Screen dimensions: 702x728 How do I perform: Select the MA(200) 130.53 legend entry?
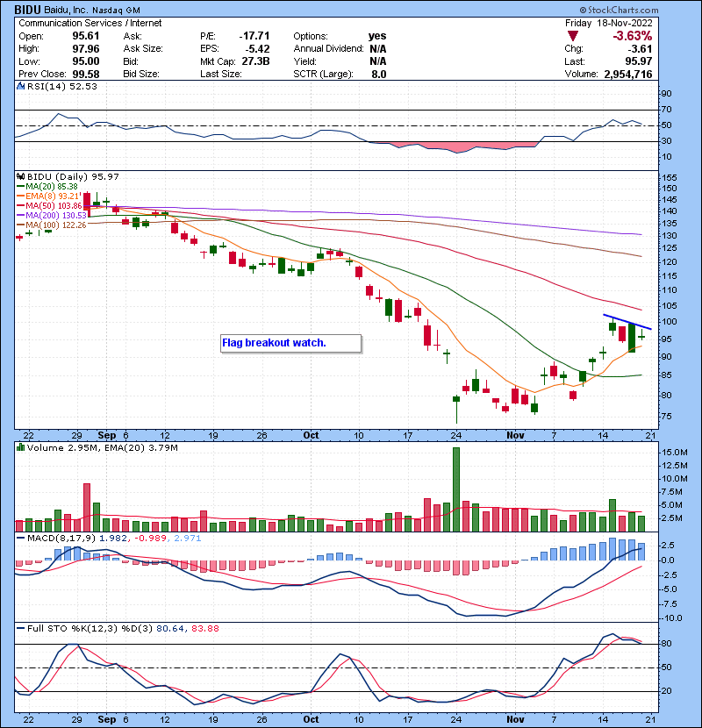(x=52, y=216)
